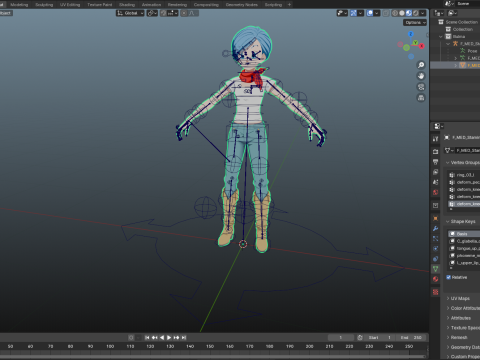Open the viewport Options dropdown
The image size is (480, 360).
415,22
